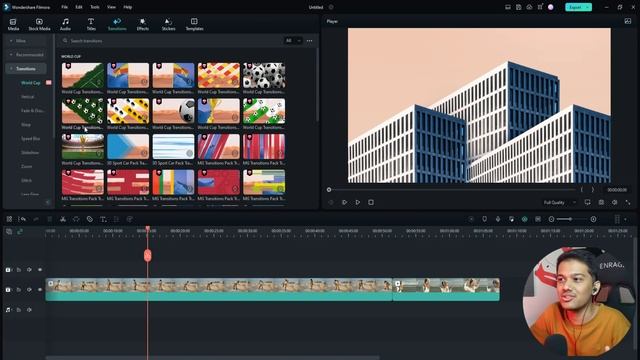Click the voiceover microphone icon
This screenshot has width=640, height=360.
tap(498, 219)
